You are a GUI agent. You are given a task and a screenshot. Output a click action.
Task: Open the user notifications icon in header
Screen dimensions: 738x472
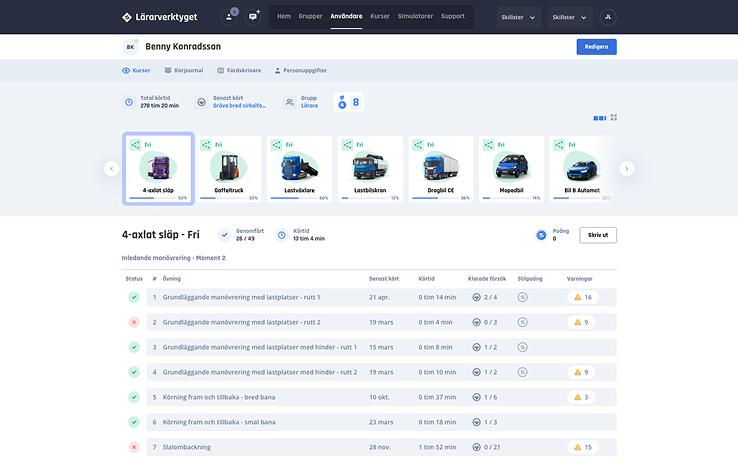pos(229,16)
